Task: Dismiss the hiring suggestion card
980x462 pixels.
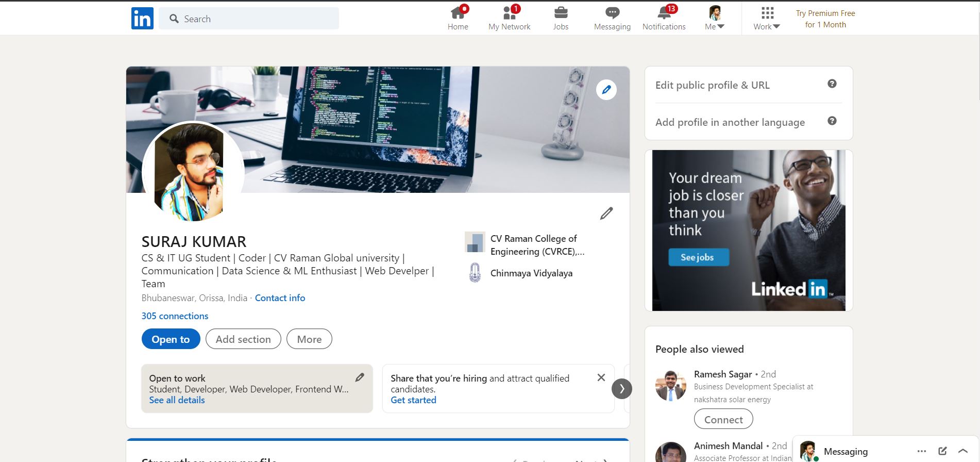Action: pyautogui.click(x=601, y=377)
